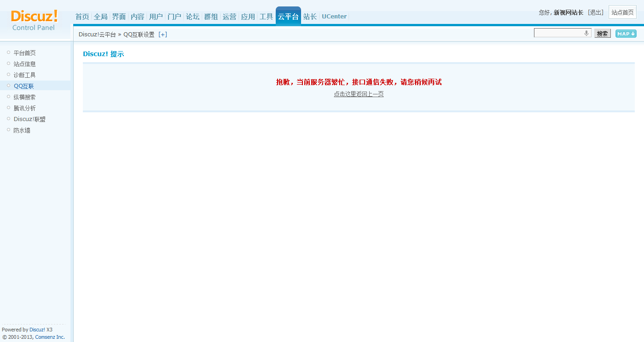Open 防水墙 in the sidebar
This screenshot has height=342, width=644.
click(22, 130)
